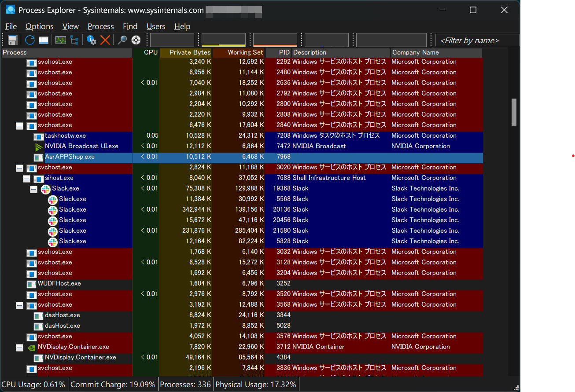Sort by the Private Bytes column header
The image size is (575, 392).
(x=186, y=52)
